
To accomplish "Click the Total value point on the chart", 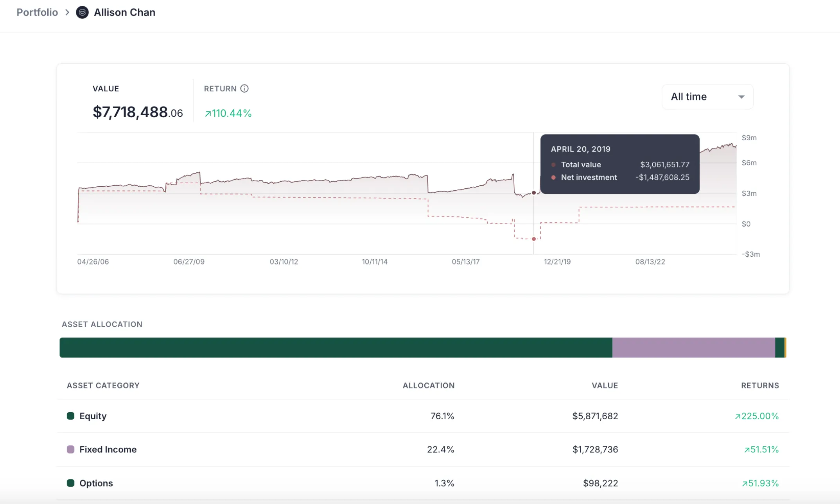I will [534, 193].
